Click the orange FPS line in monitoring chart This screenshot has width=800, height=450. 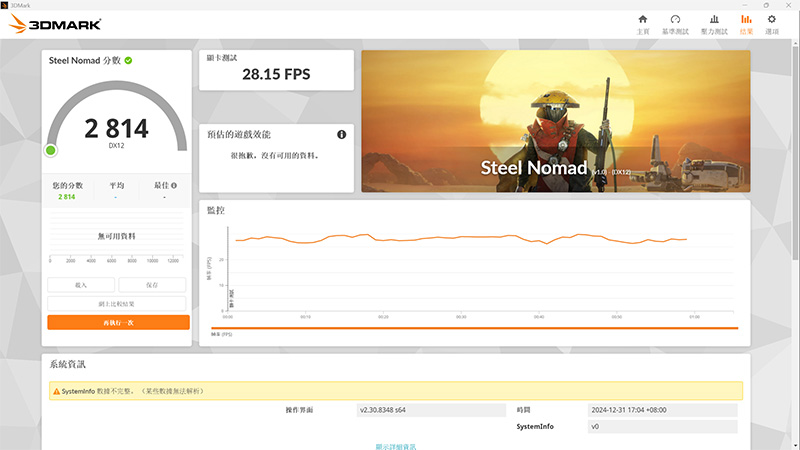(x=459, y=238)
